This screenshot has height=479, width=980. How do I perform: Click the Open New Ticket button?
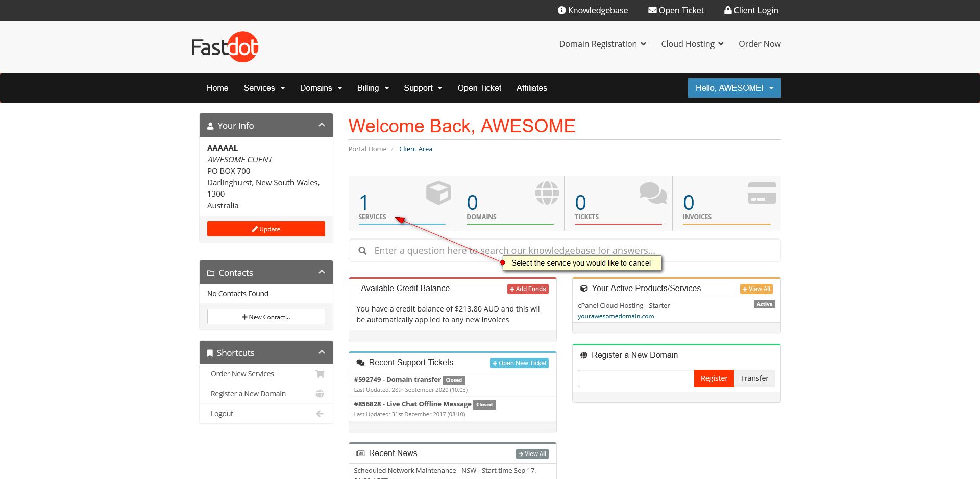(x=519, y=363)
